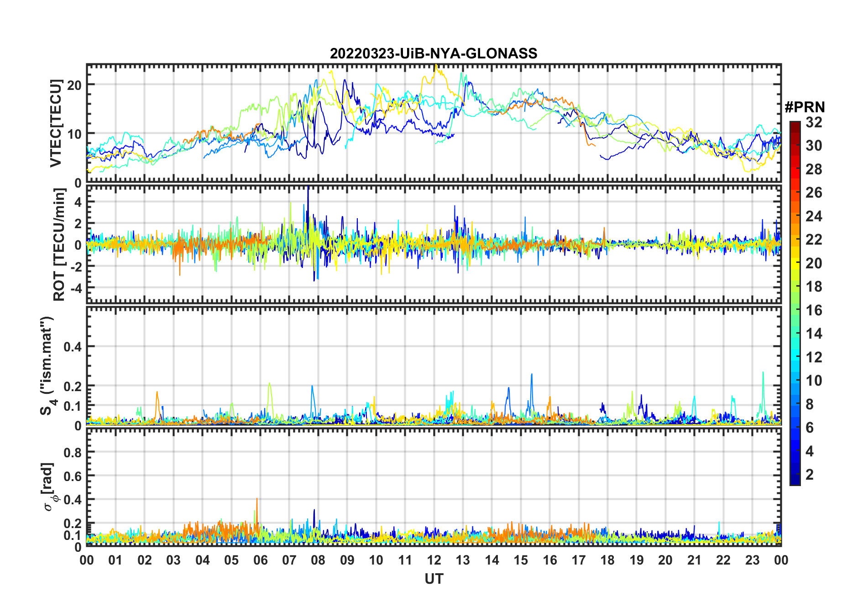Click the plot title 20220323-UiB-NYA-GLONASS

click(434, 53)
